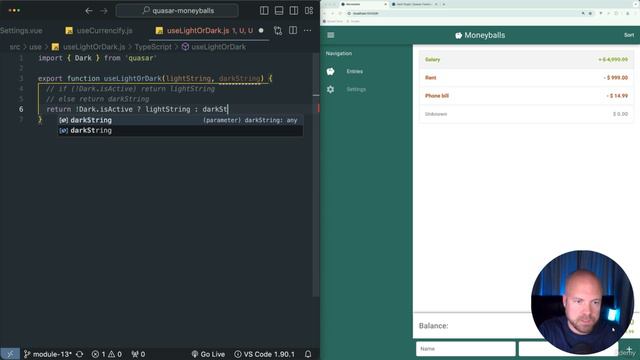Select second browser tab
This screenshot has height=360, width=640.
coord(414,4)
